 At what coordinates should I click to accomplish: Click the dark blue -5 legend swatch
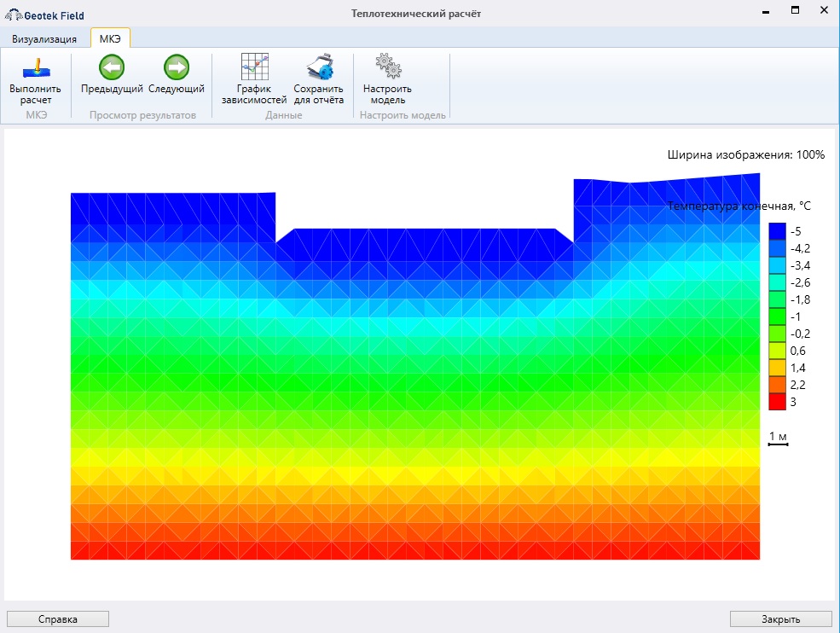[777, 231]
